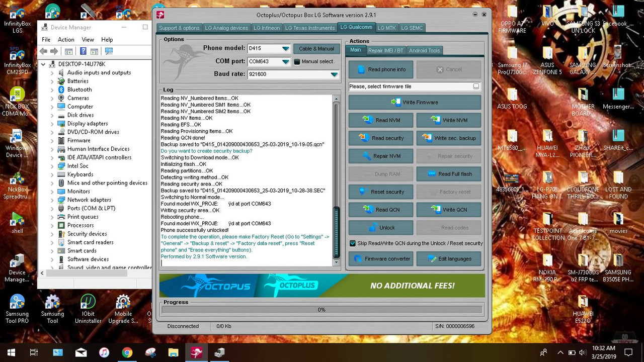
Task: Click the Read Full flash button
Action: tap(449, 174)
